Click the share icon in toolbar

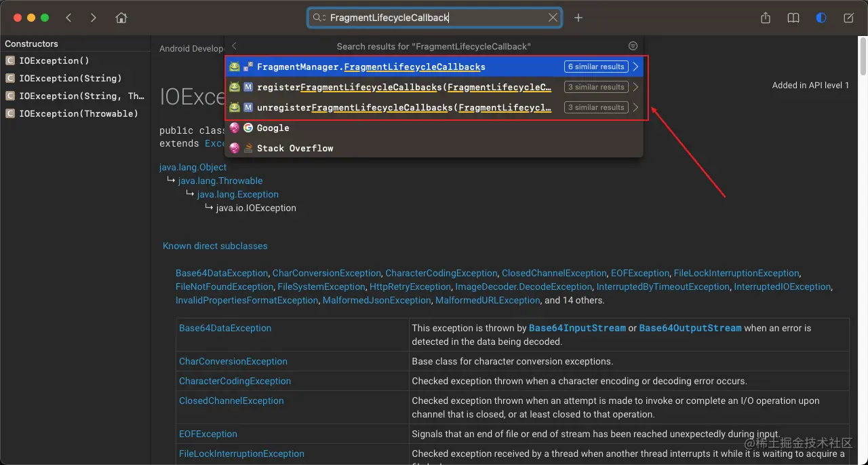point(766,18)
